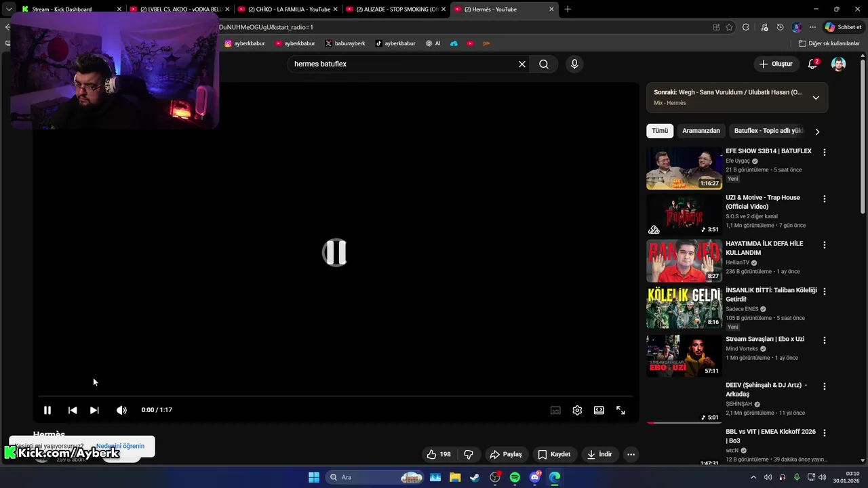Open the account avatar menu
The width and height of the screenshot is (868, 488).
tap(839, 64)
